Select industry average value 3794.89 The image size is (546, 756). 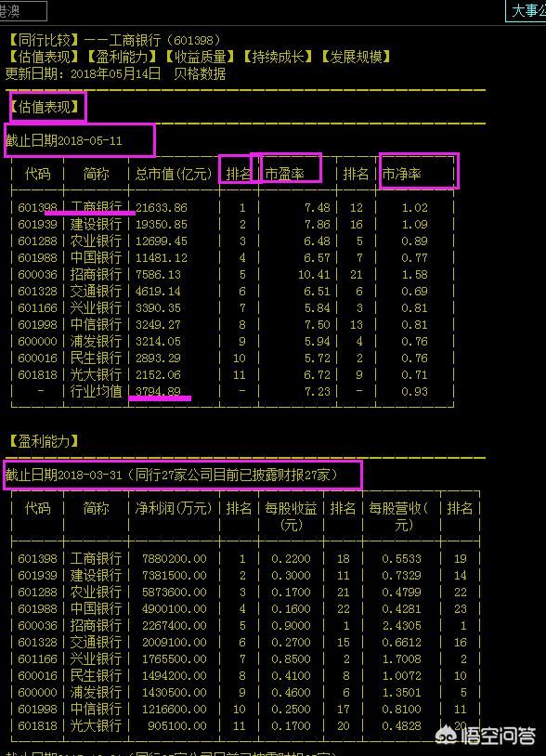click(x=158, y=392)
